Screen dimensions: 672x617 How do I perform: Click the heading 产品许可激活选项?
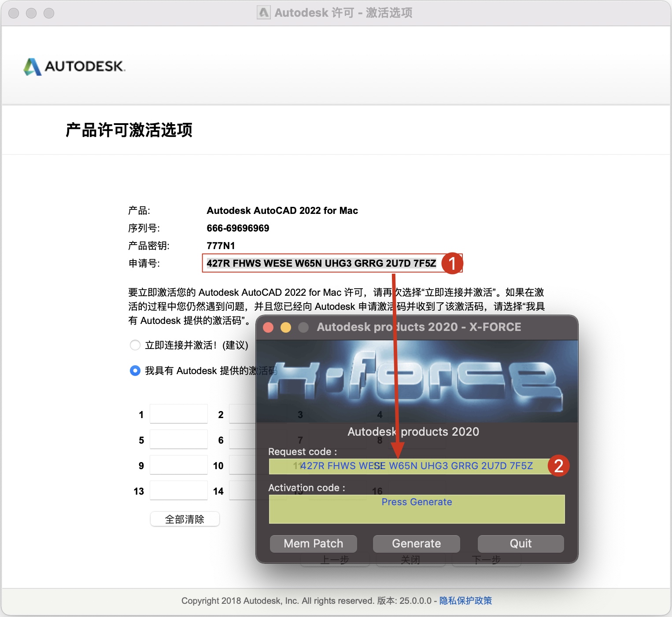(x=129, y=130)
